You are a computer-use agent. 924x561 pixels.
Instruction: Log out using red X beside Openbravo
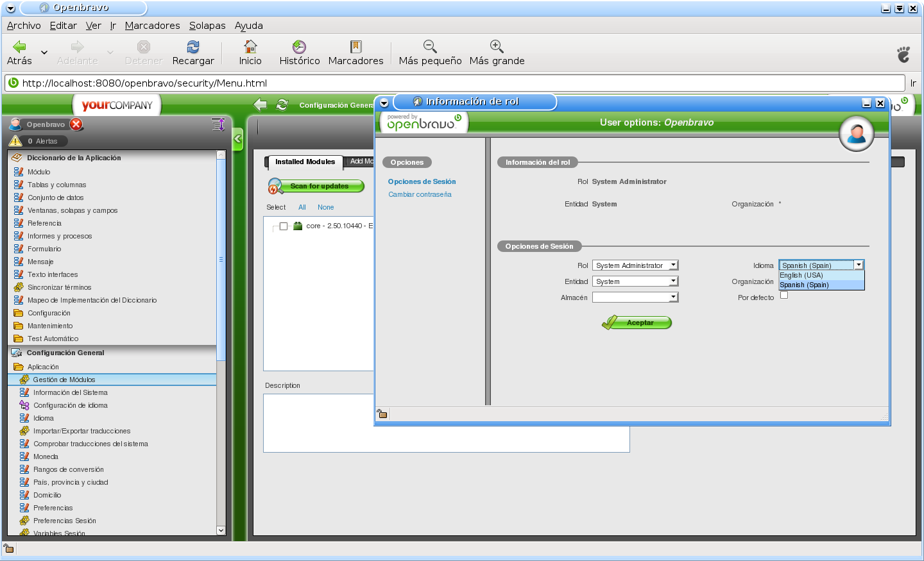(76, 124)
